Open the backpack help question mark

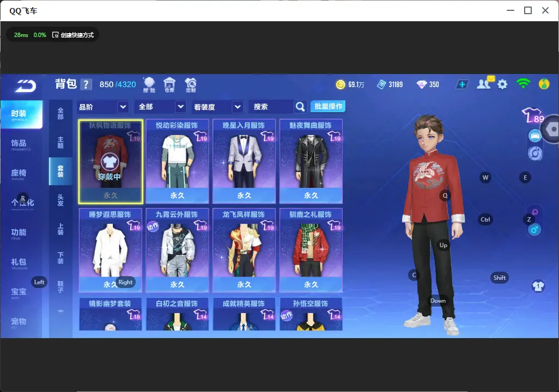(86, 84)
